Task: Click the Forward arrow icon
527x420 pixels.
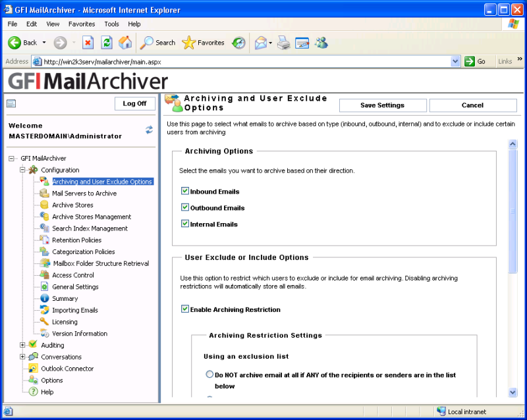Action: 60,43
